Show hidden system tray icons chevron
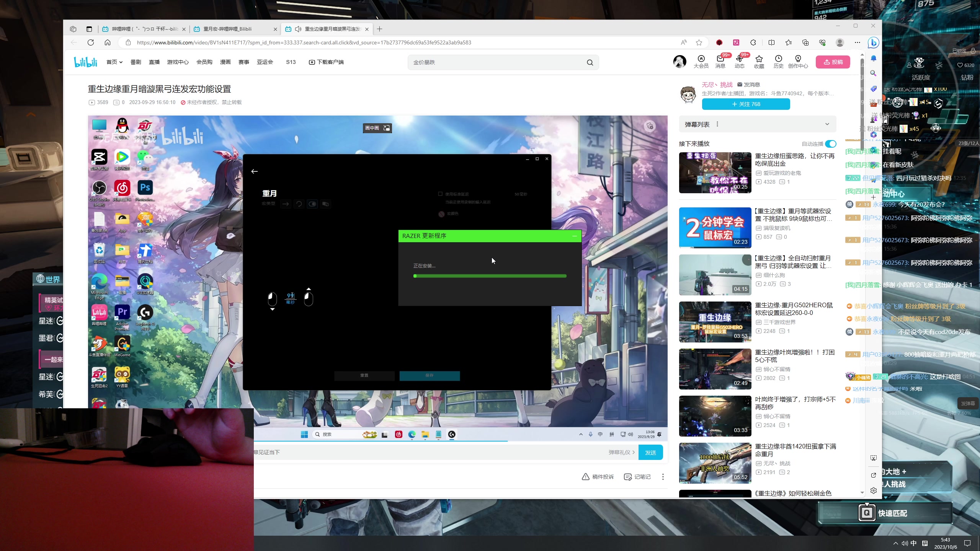Screen dimensions: 980x551 [895, 543]
